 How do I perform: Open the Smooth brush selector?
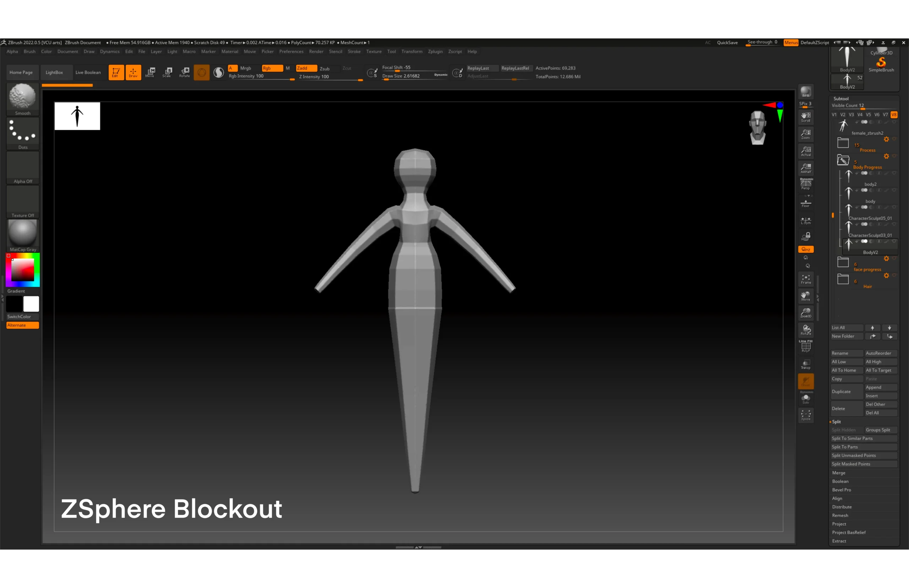click(x=22, y=99)
